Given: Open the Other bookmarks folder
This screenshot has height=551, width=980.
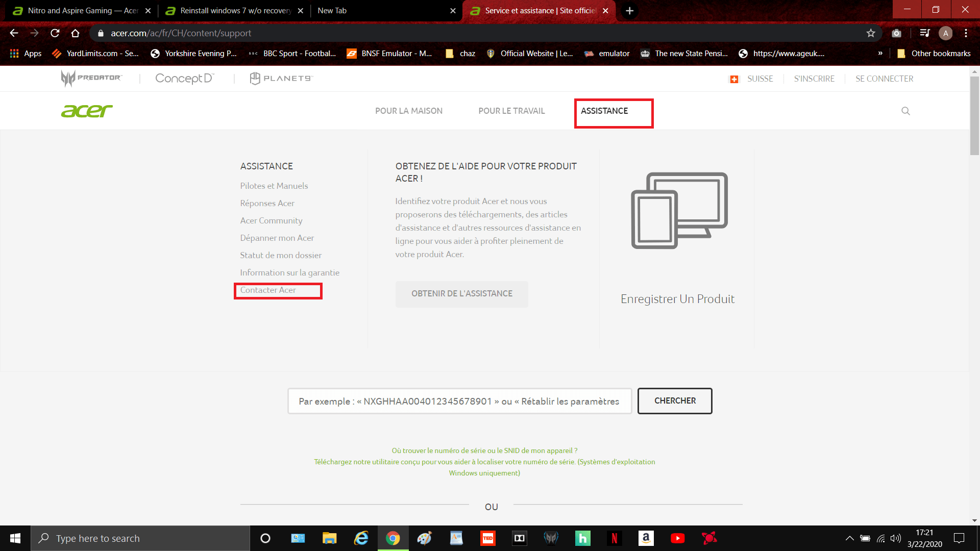Looking at the screenshot, I should [934, 54].
